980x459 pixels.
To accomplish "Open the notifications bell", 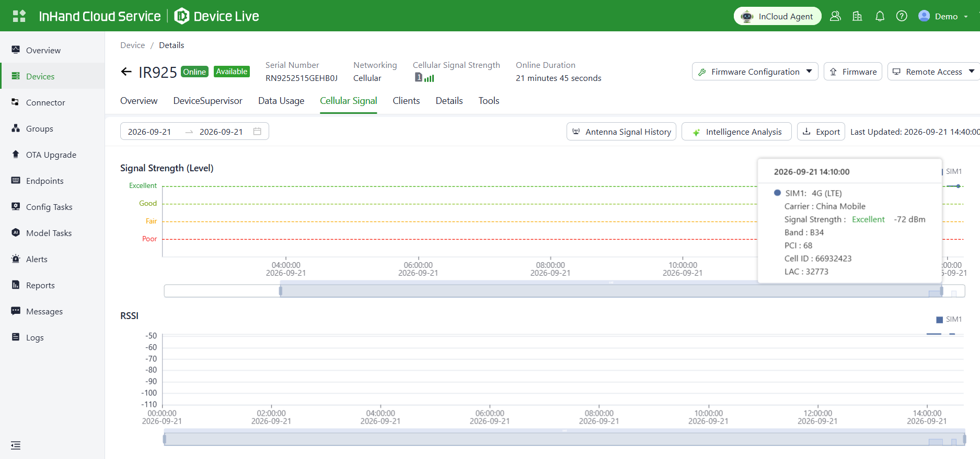I will 880,16.
